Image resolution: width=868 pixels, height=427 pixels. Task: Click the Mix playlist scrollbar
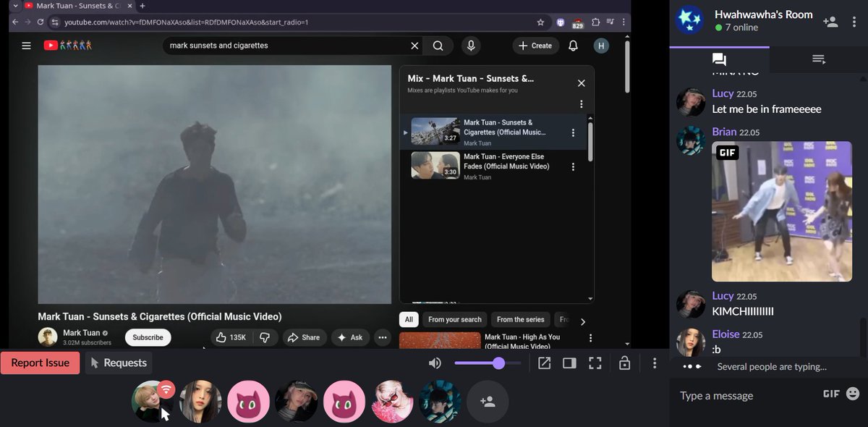click(x=590, y=141)
